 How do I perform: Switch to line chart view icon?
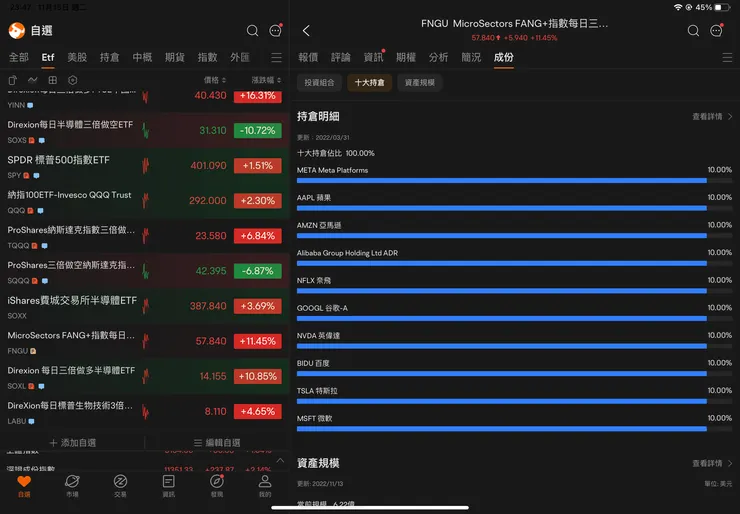[x=33, y=80]
